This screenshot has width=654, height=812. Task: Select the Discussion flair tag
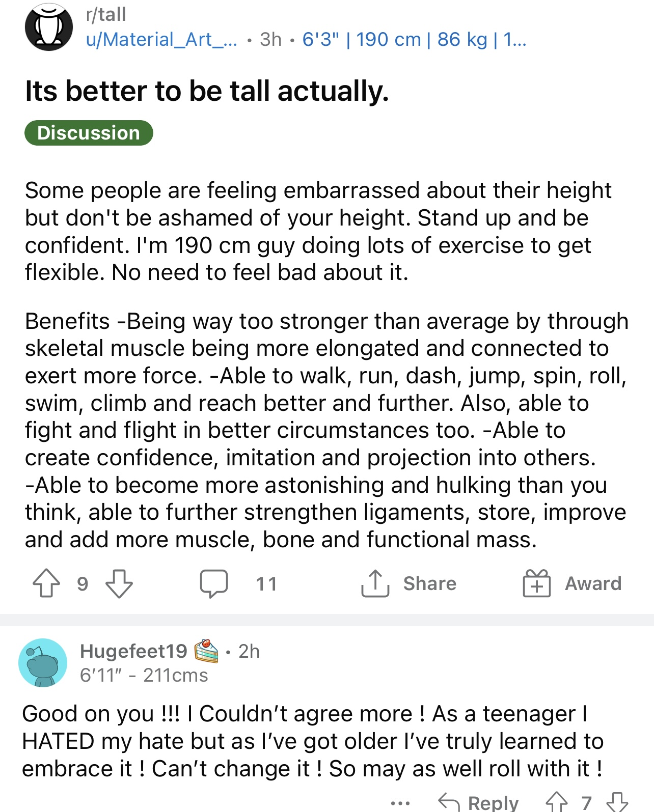pos(89,133)
